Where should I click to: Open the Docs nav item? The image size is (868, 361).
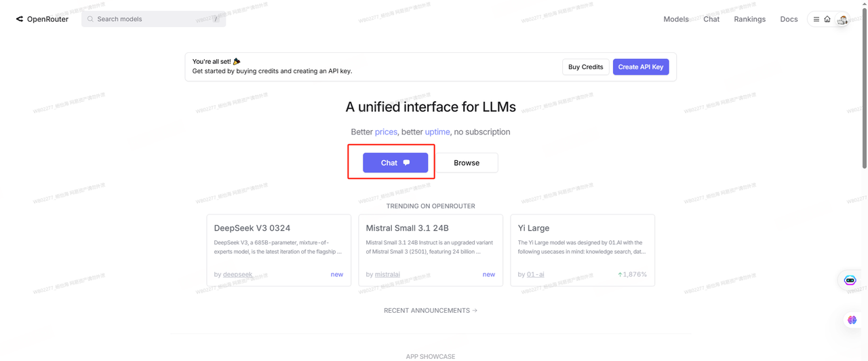coord(789,19)
